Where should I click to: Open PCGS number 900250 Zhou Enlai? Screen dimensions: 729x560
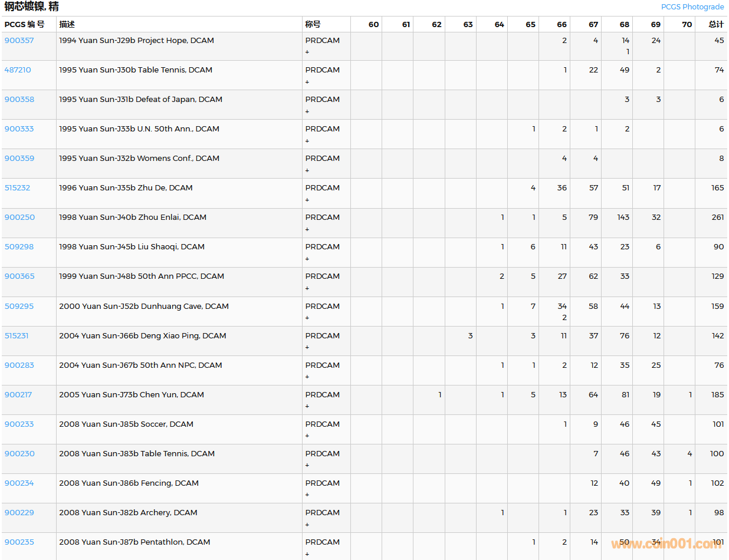pyautogui.click(x=19, y=218)
